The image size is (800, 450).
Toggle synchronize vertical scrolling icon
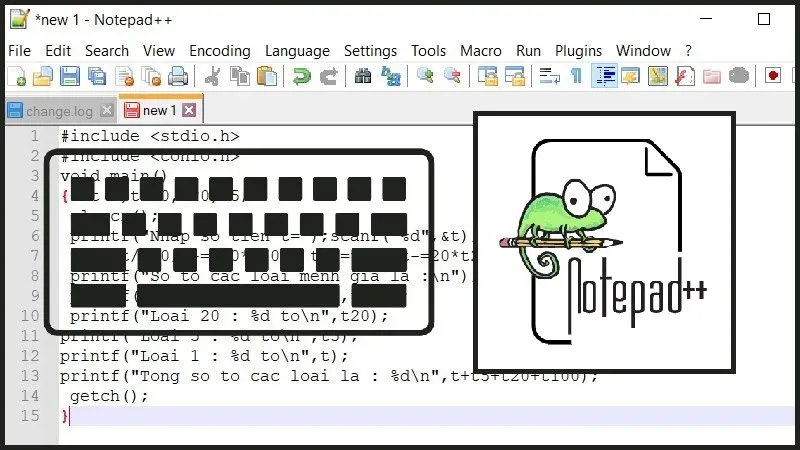pyautogui.click(x=488, y=77)
